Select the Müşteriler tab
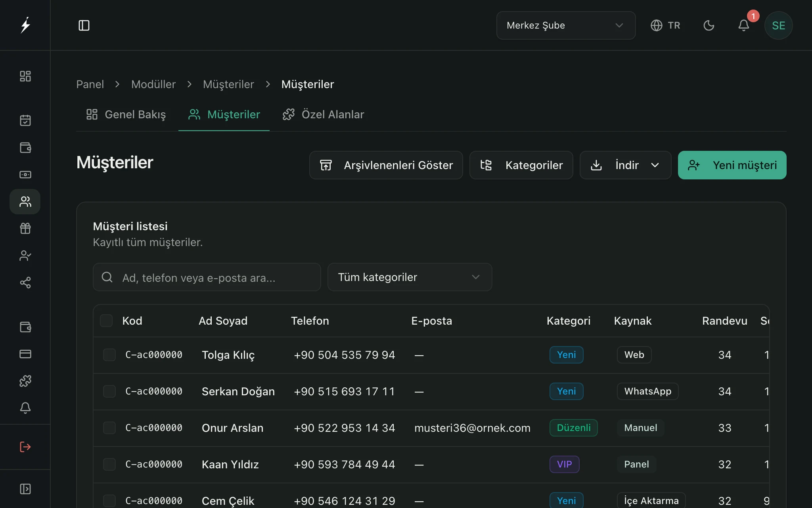This screenshot has width=812, height=508. 224,114
